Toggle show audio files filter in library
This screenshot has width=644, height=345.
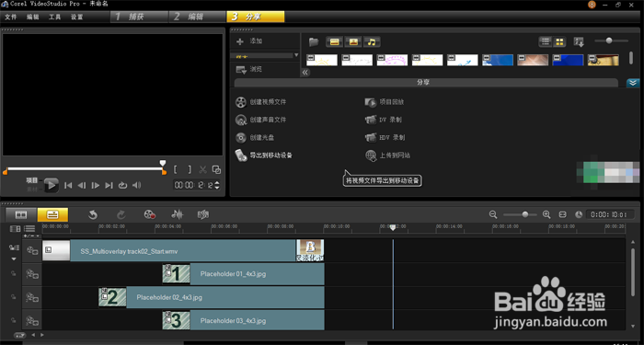tap(372, 41)
